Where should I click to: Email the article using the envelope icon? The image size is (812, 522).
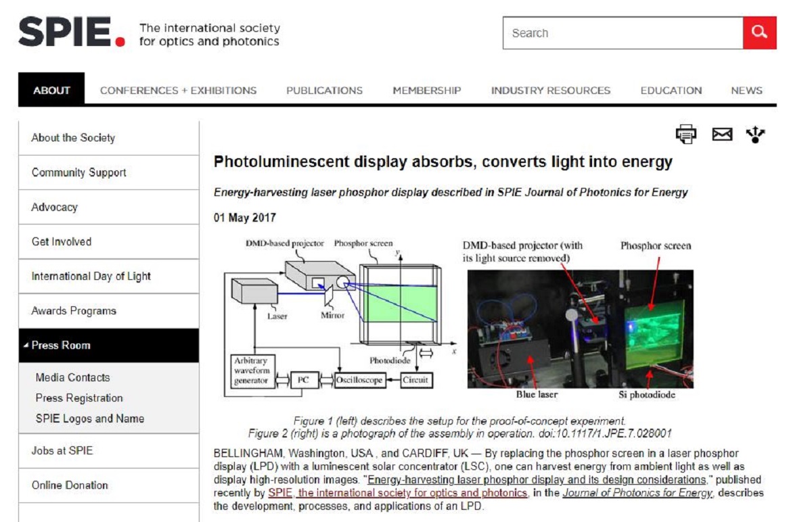pyautogui.click(x=722, y=135)
